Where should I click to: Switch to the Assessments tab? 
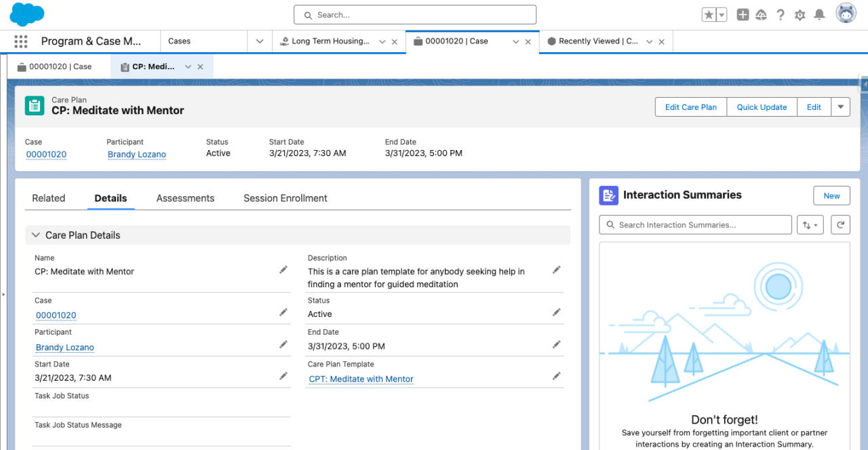tap(185, 198)
